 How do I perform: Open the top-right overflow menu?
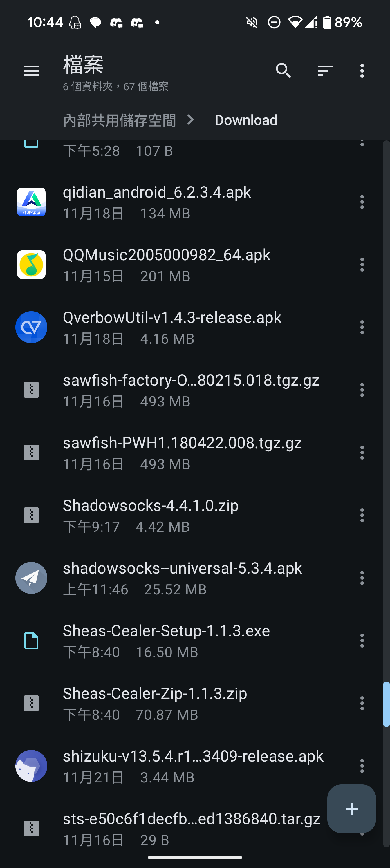pyautogui.click(x=362, y=71)
